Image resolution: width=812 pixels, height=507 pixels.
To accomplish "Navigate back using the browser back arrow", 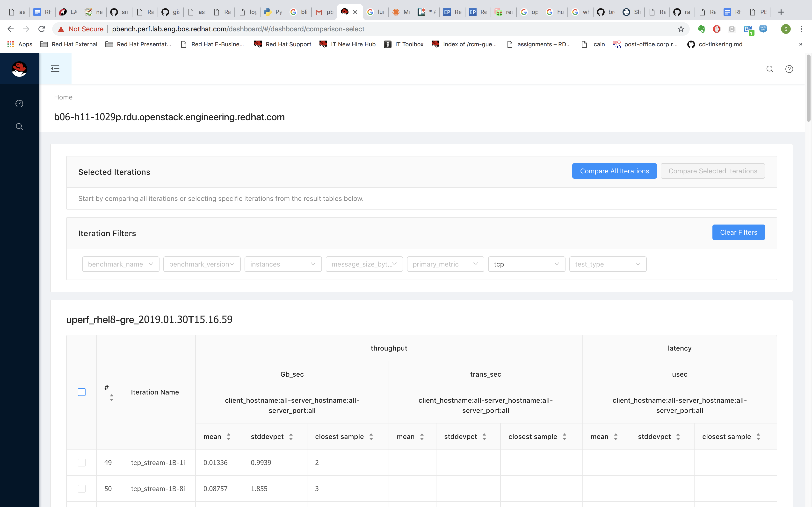I will point(10,29).
